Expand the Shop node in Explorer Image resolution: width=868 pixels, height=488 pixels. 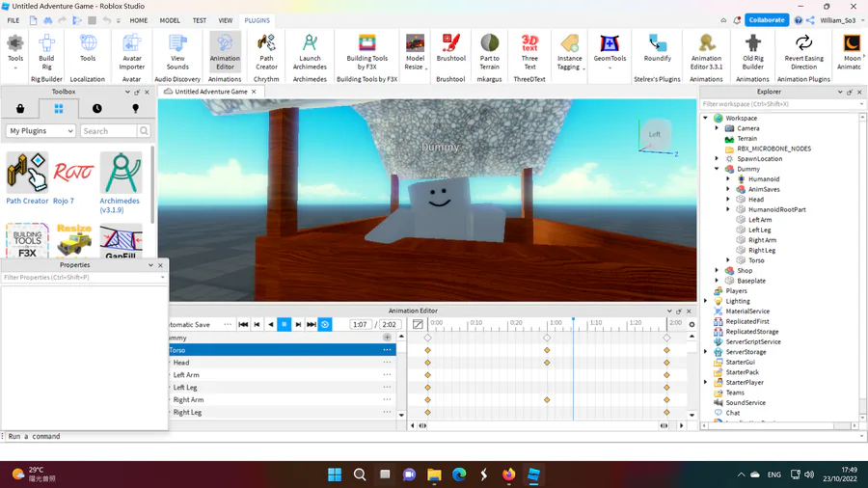pos(717,271)
